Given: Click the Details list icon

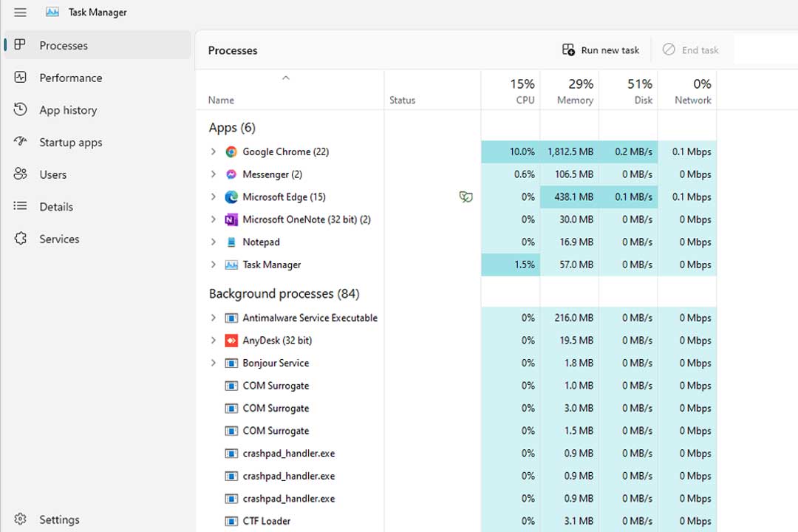Looking at the screenshot, I should click(x=20, y=206).
